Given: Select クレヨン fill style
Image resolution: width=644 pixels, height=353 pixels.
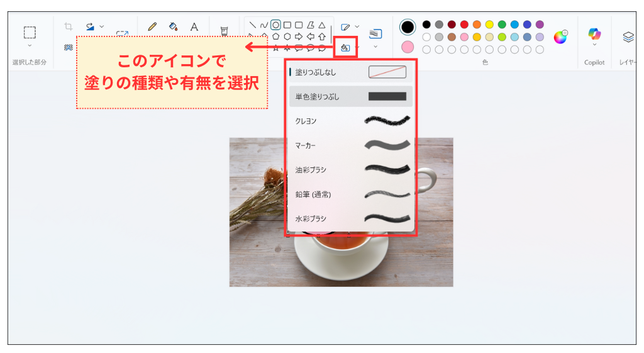Looking at the screenshot, I should 350,121.
